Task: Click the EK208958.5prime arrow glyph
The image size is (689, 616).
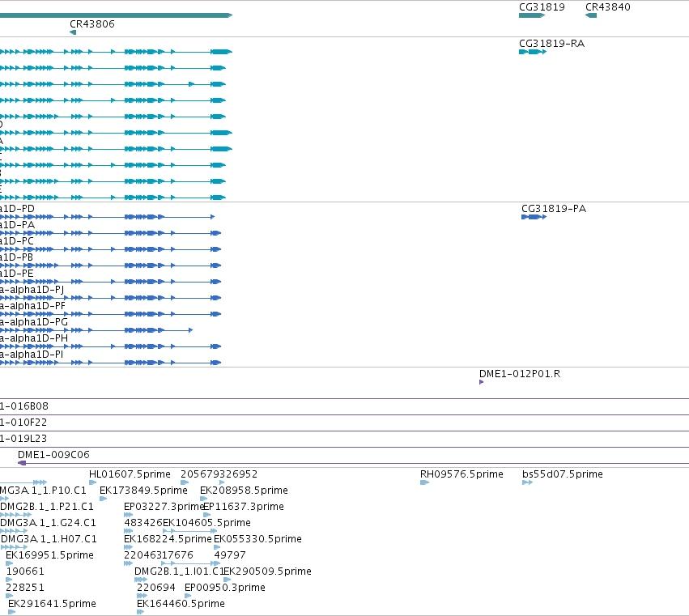Action: [203, 499]
